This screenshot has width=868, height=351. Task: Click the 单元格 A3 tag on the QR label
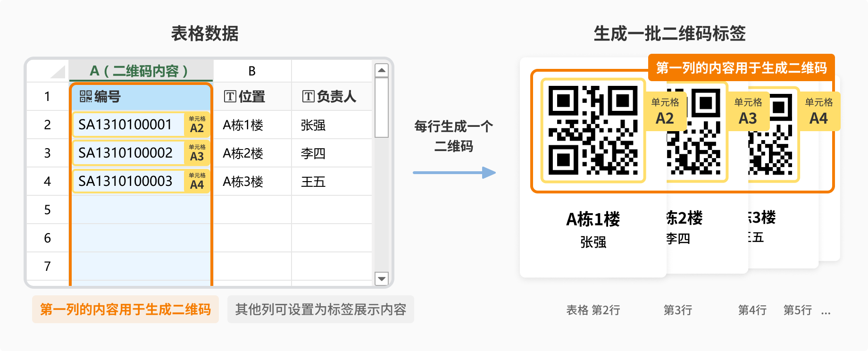click(748, 111)
